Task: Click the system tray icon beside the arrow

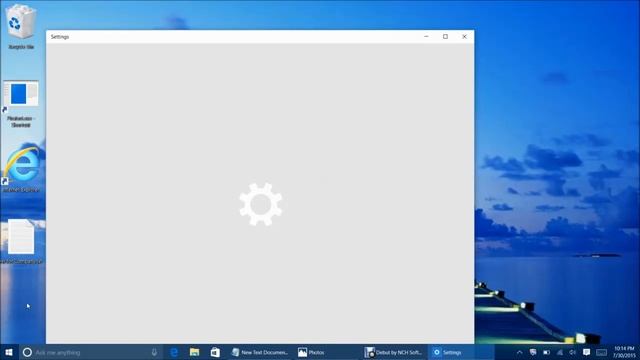Action: coord(533,352)
